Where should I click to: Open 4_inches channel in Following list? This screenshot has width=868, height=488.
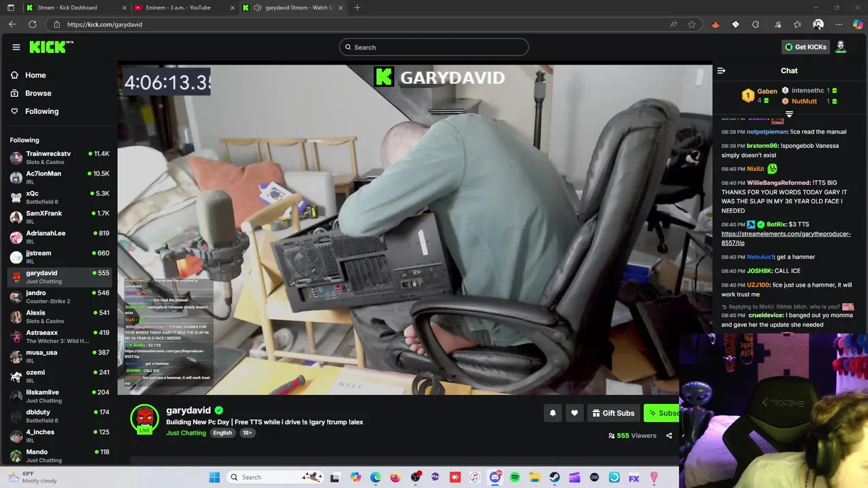click(60, 436)
